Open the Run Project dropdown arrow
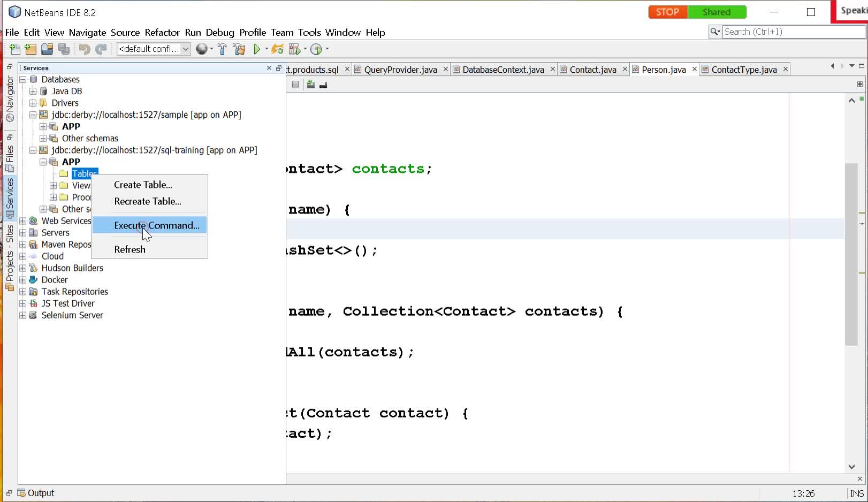Viewport: 868px width, 502px height. 267,49
